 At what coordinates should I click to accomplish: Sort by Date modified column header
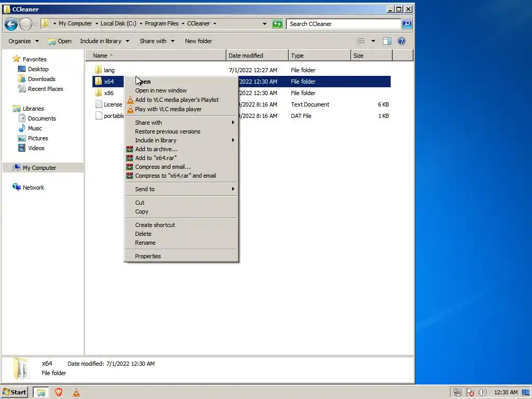257,55
